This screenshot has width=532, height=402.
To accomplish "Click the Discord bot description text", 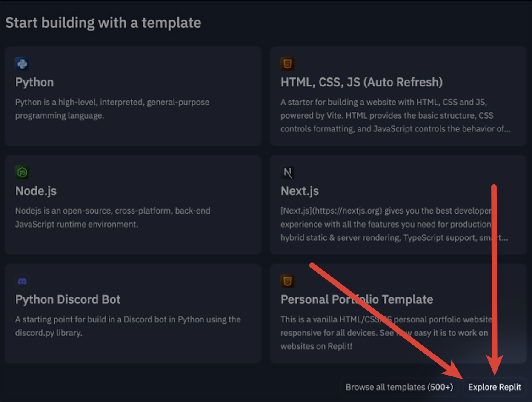I will click(x=128, y=326).
